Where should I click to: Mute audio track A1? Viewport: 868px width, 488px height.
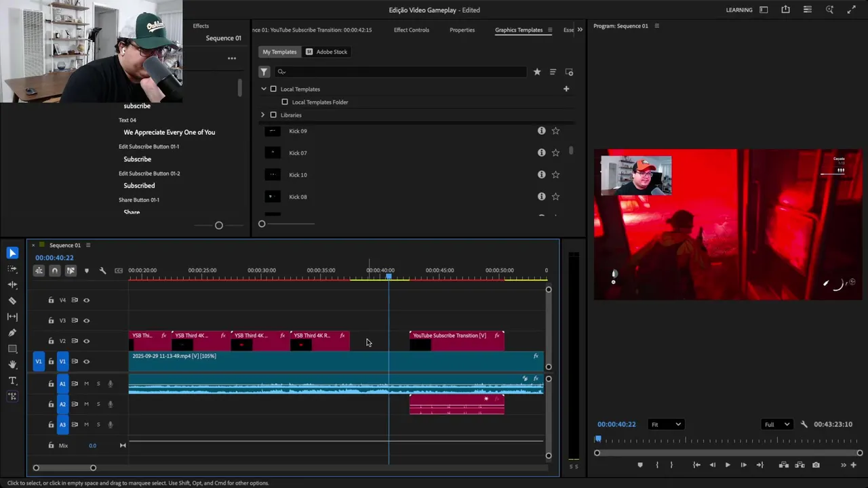(86, 384)
